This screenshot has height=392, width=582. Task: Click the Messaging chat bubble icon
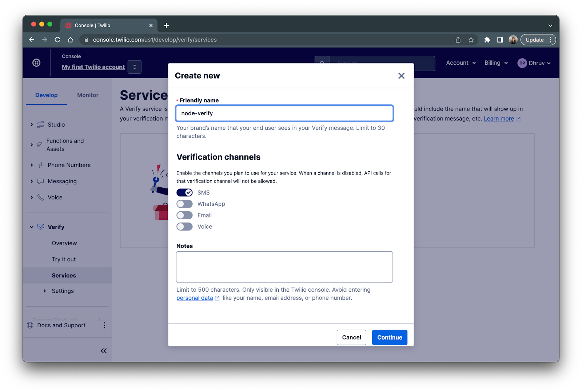pos(40,181)
